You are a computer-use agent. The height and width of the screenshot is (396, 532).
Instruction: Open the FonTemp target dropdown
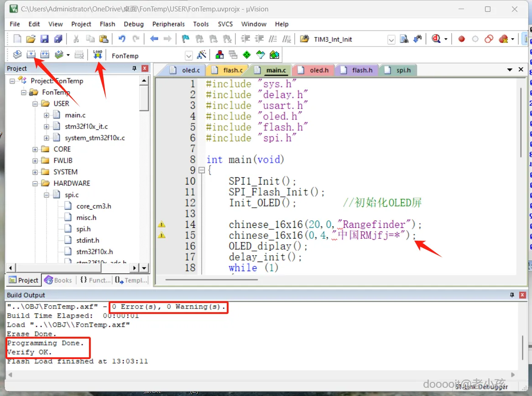(x=188, y=56)
